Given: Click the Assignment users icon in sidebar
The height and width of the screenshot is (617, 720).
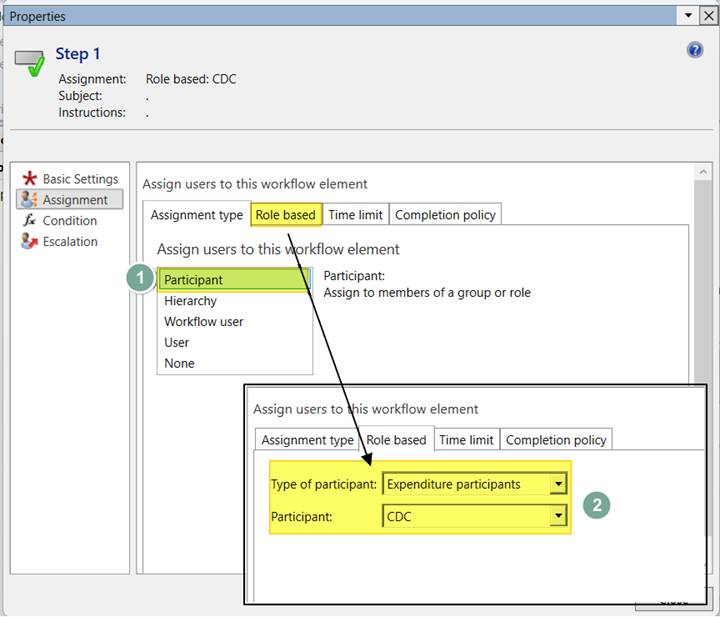Looking at the screenshot, I should 29,200.
